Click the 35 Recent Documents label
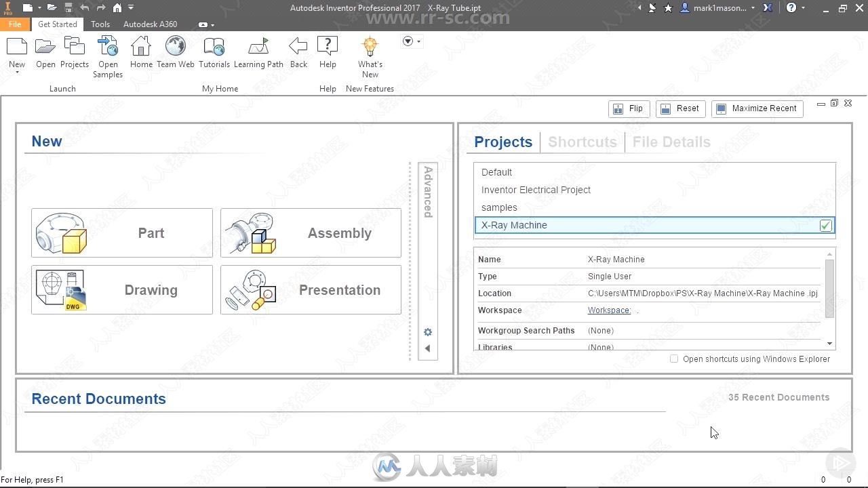The width and height of the screenshot is (868, 488). click(x=778, y=397)
